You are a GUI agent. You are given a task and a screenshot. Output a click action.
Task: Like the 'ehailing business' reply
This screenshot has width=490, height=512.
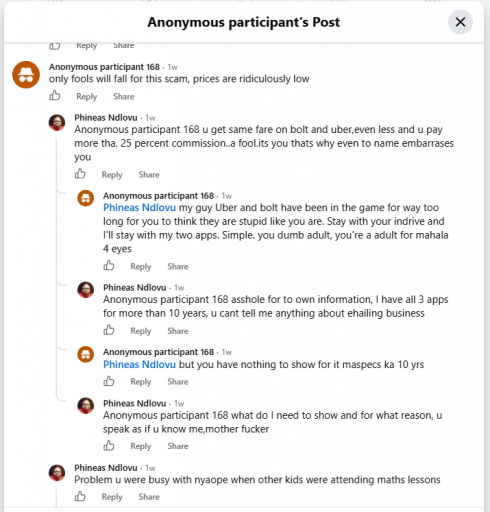109,330
